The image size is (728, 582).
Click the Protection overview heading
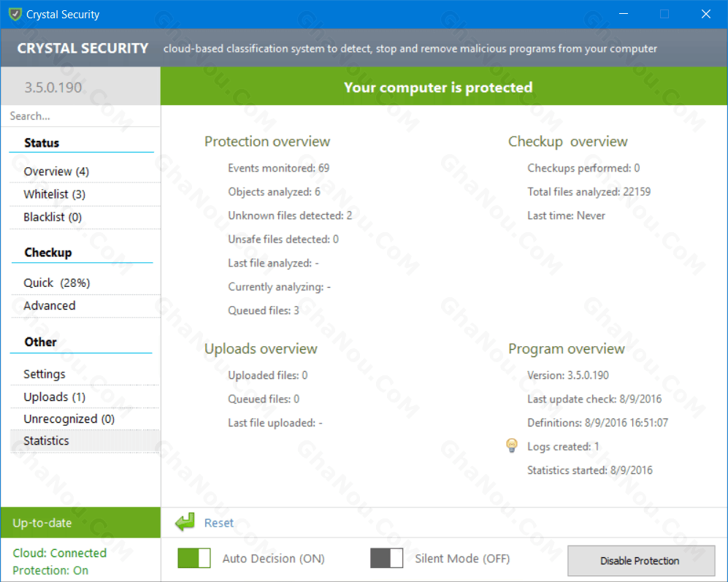click(x=267, y=141)
